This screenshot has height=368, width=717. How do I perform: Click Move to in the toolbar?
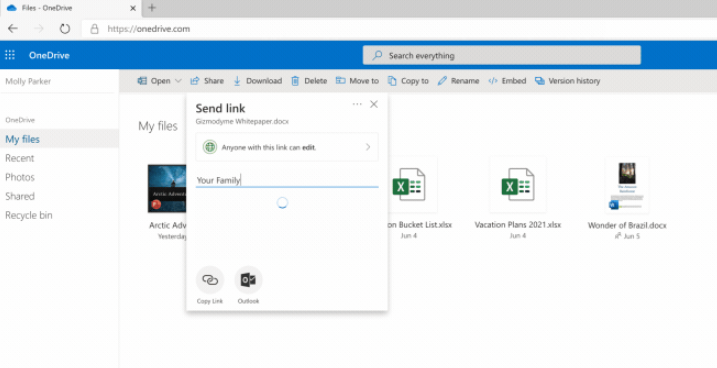click(357, 81)
